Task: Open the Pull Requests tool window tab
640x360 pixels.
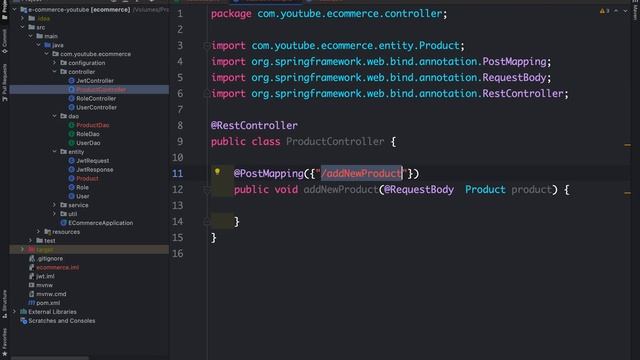Action: [x=4, y=82]
